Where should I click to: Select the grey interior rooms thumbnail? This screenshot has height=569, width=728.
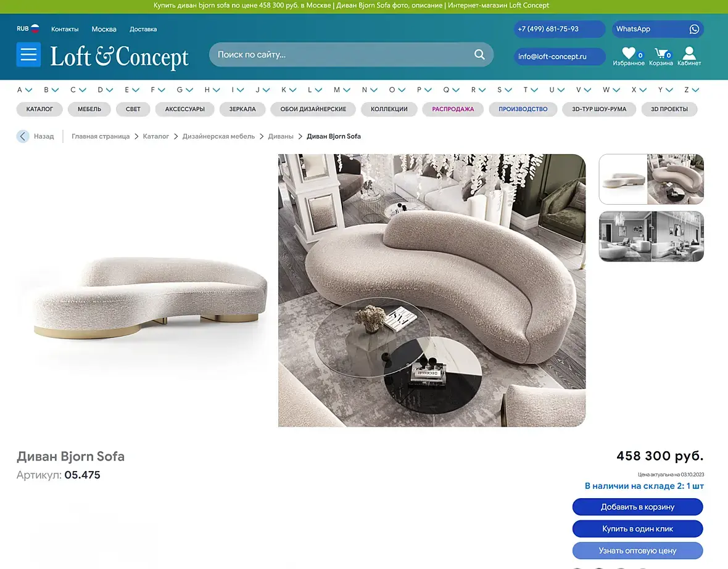(x=651, y=236)
